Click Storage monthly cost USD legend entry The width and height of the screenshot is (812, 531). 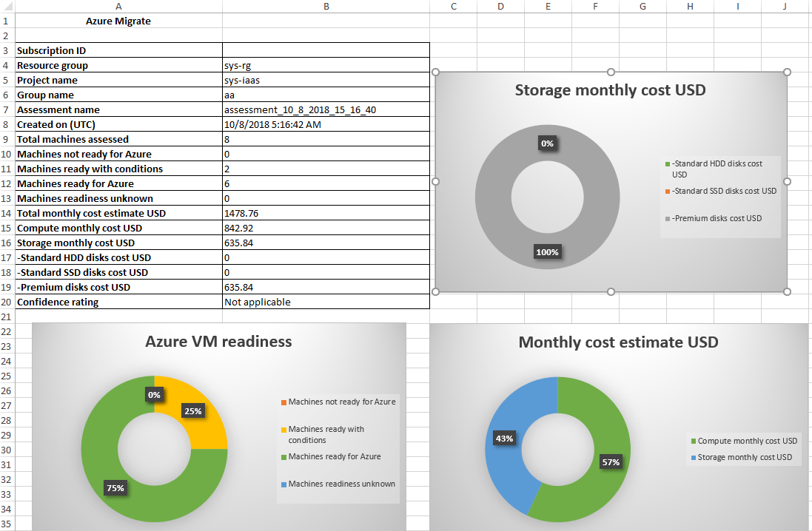pos(742,457)
